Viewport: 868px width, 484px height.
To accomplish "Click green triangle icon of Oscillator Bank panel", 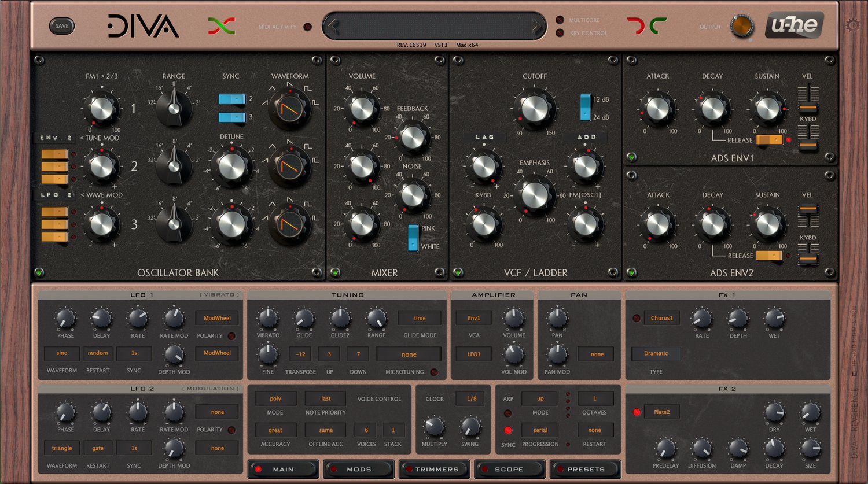I will tap(39, 272).
